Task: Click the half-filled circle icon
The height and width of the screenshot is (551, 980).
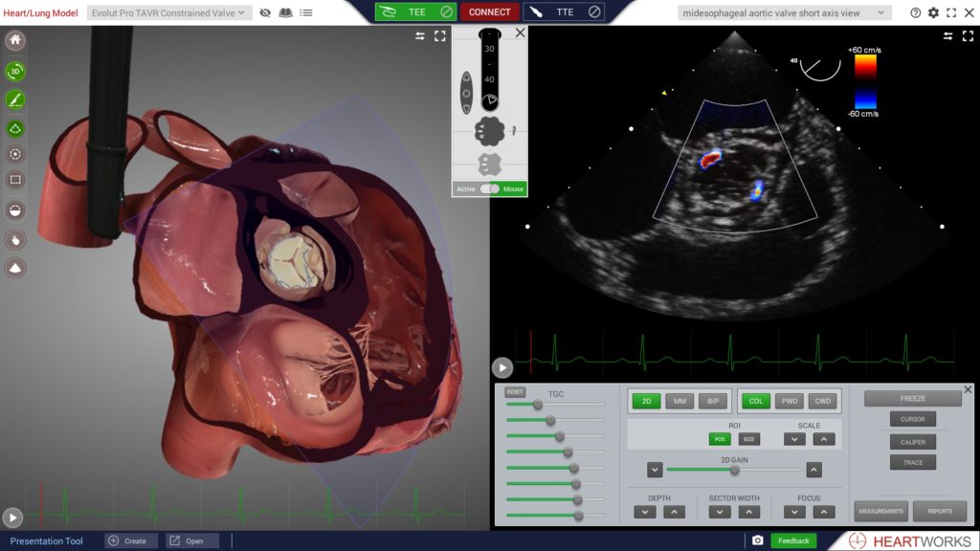Action: (x=15, y=210)
